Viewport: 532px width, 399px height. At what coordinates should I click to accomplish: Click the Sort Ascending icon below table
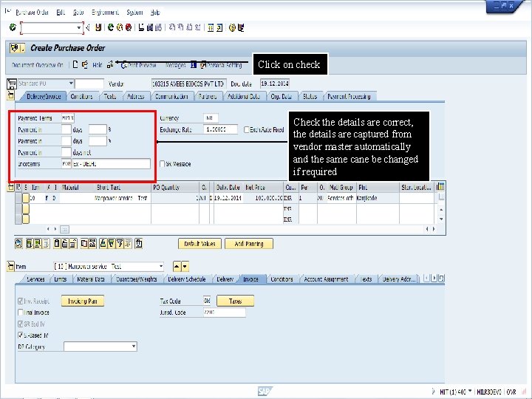(x=103, y=244)
